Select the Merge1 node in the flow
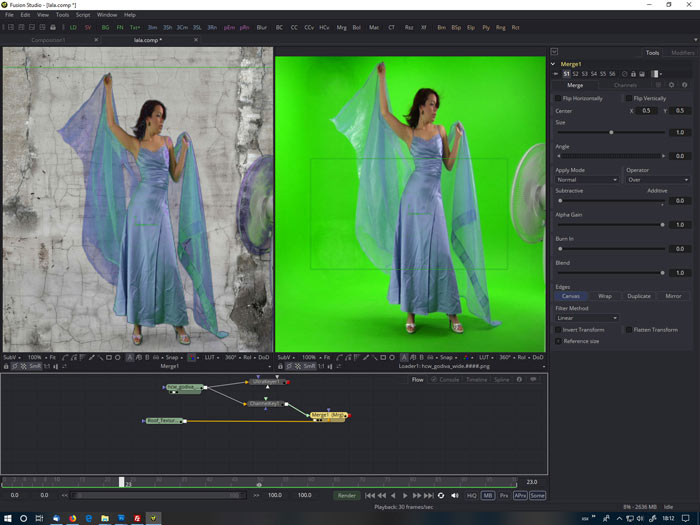Image resolution: width=700 pixels, height=525 pixels. pos(328,415)
